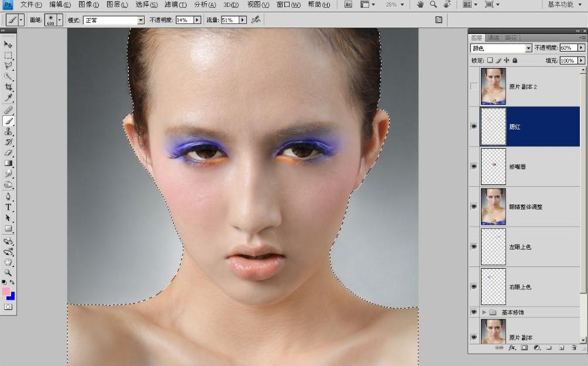Select the 3D Rotate tool
This screenshot has height=366, width=588.
pos(8,241)
